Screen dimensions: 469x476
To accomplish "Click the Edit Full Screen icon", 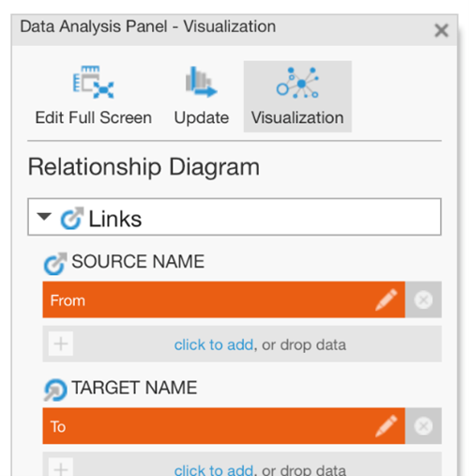I will (x=93, y=82).
